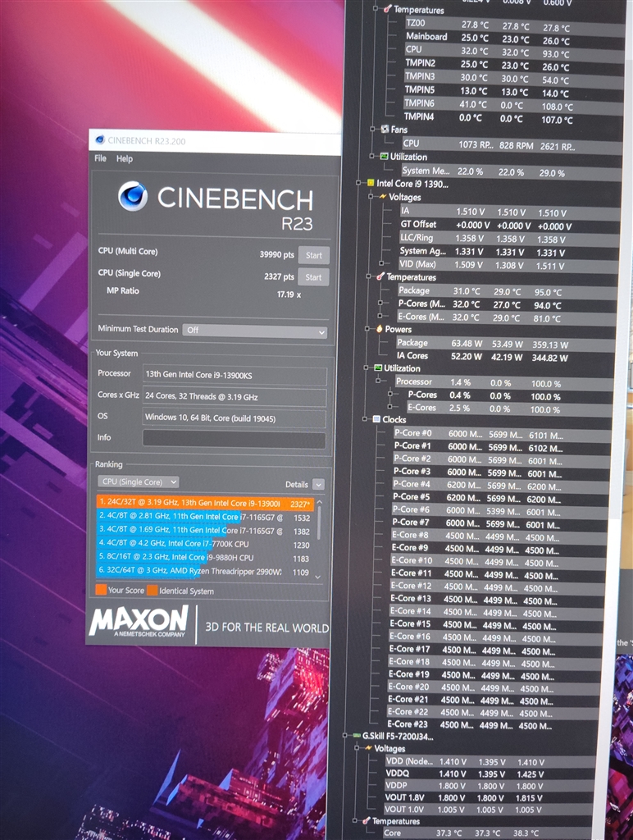Image resolution: width=633 pixels, height=840 pixels.
Task: Open the Help menu
Action: [125, 158]
